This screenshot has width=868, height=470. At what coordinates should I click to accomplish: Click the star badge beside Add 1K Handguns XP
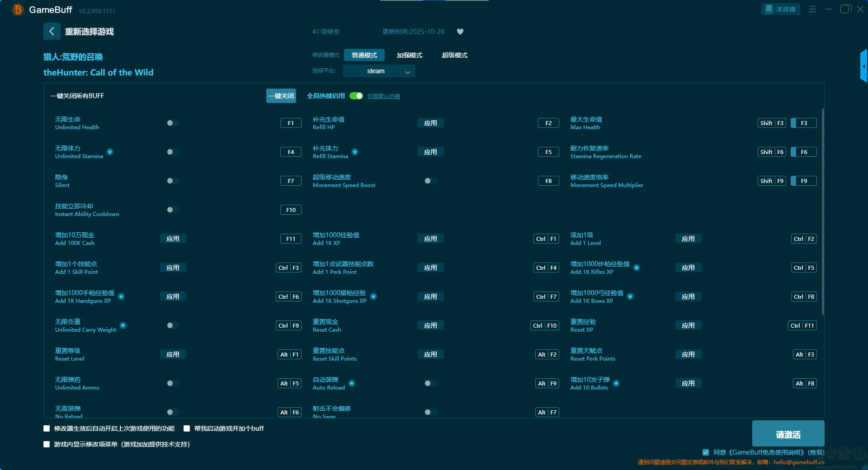[121, 296]
